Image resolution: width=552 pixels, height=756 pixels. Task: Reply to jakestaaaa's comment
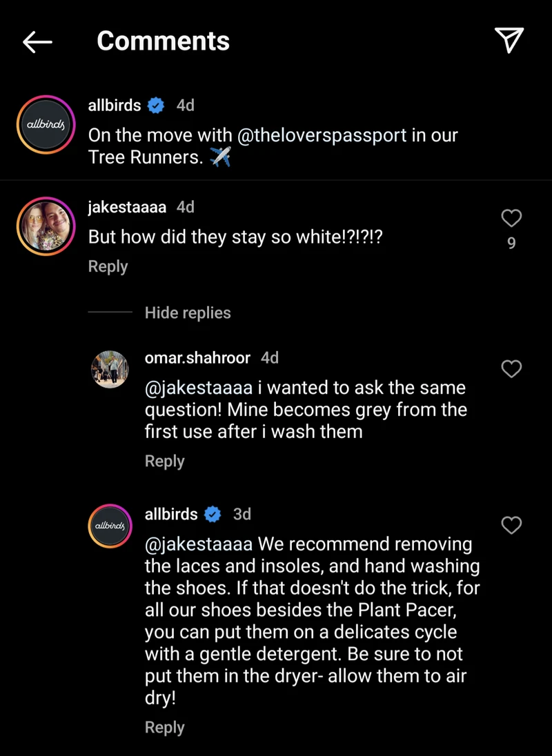pos(108,266)
